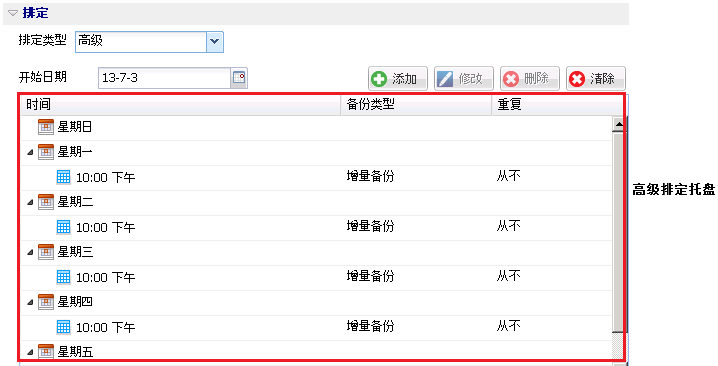
Task: Collapse the 星期三 tree node
Action: tap(30, 252)
